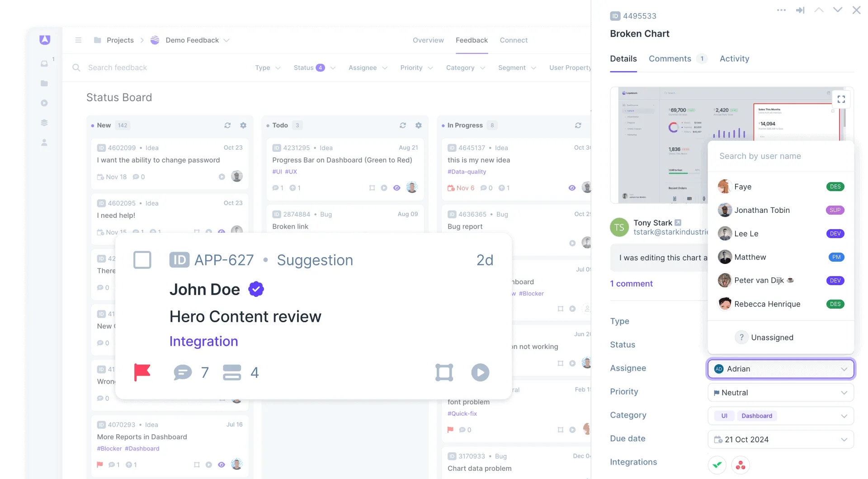868x479 pixels.
Task: Toggle the red flag on More Reports card
Action: pos(100,464)
